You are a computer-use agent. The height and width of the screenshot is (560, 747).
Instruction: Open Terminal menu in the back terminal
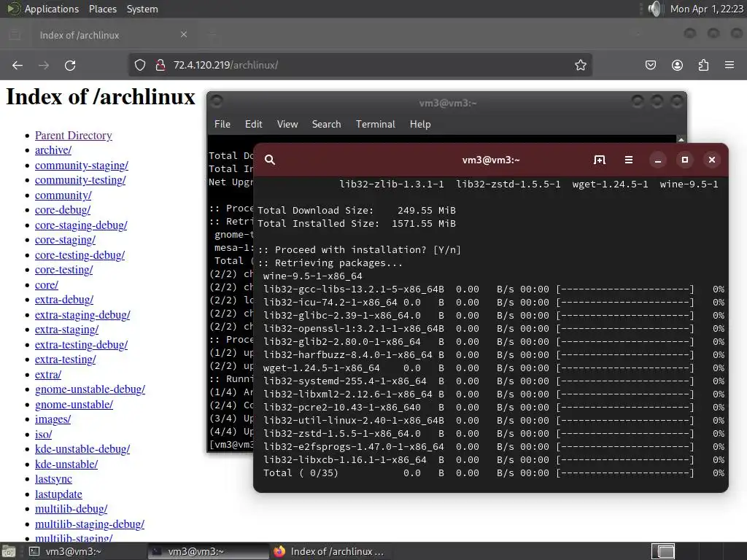coord(376,124)
